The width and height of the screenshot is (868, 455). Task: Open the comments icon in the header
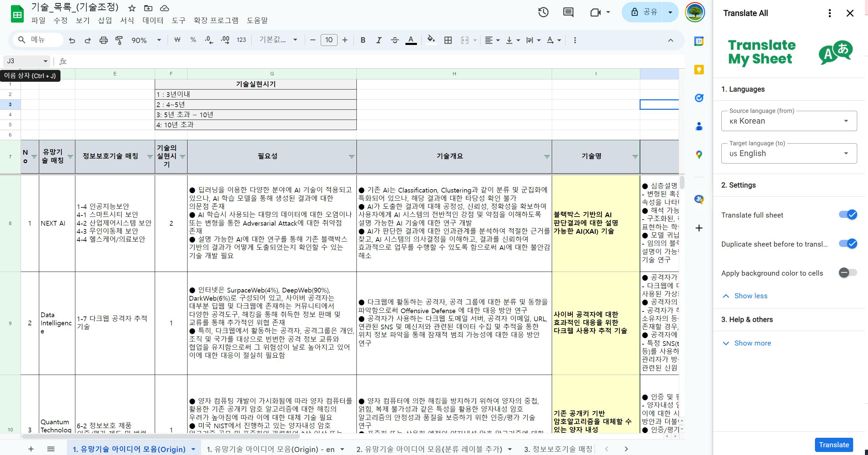568,12
